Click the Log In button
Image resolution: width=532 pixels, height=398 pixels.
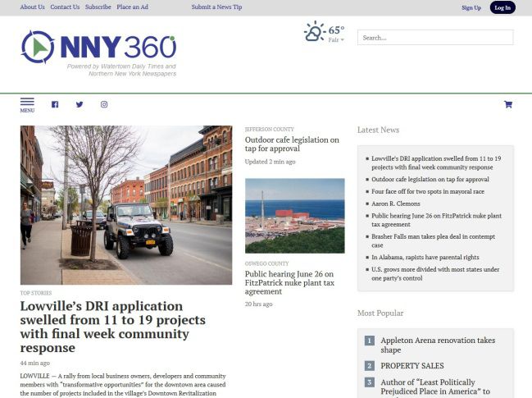click(x=502, y=8)
